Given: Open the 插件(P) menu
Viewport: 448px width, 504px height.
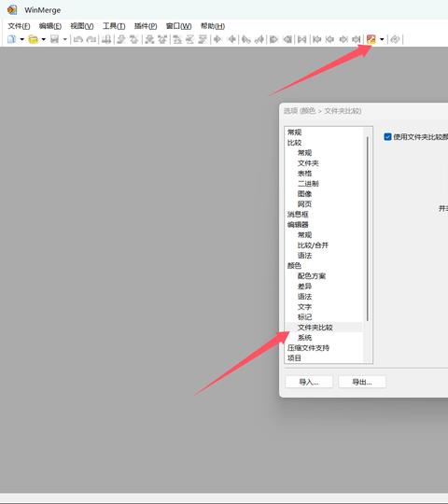Looking at the screenshot, I should tap(146, 26).
